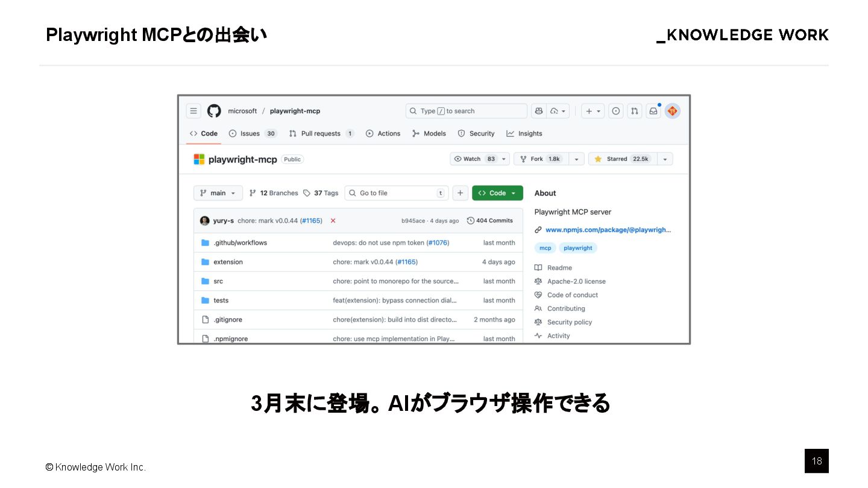The height and width of the screenshot is (488, 868).
Task: Open the tests folder
Action: point(221,301)
